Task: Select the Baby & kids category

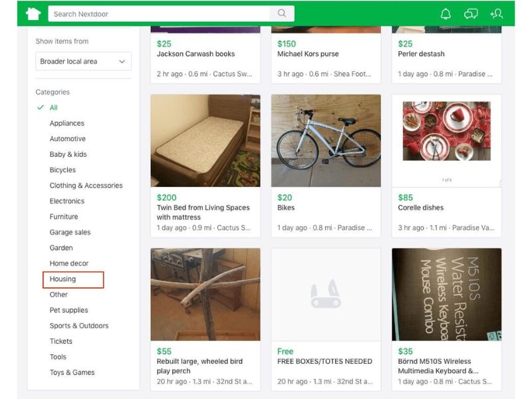Action: point(68,154)
